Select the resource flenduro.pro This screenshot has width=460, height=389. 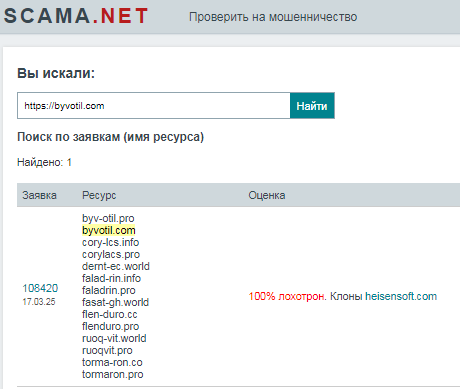(x=110, y=326)
